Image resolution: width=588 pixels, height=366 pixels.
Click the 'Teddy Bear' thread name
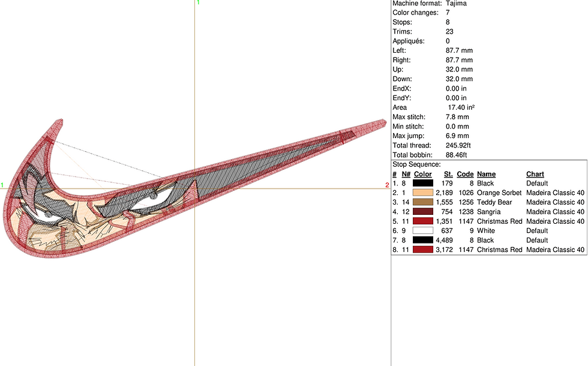pos(494,202)
